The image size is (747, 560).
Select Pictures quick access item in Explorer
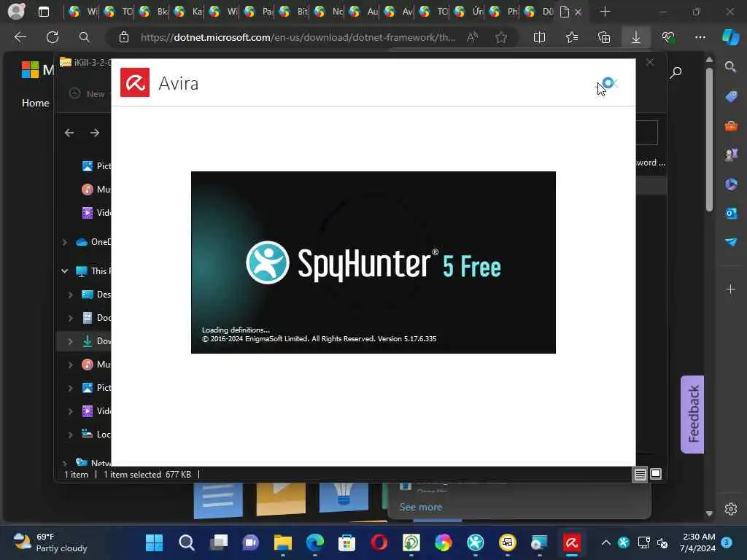point(96,166)
